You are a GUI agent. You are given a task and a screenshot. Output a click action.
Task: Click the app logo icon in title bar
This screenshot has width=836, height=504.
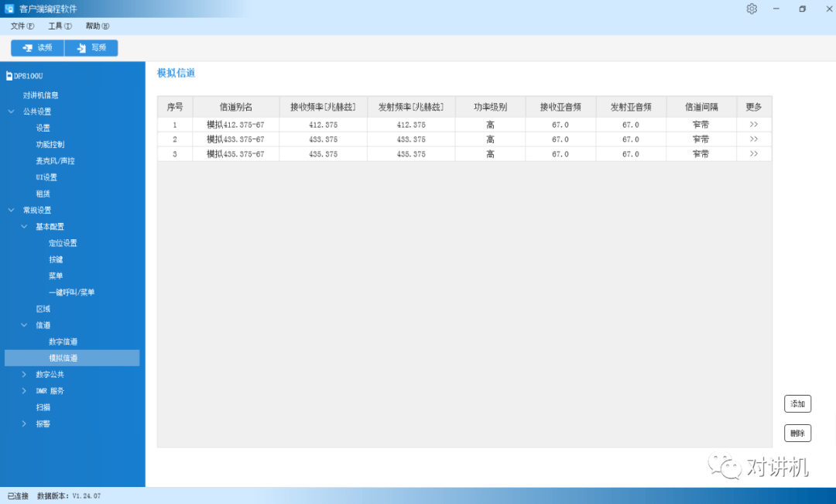(9, 9)
